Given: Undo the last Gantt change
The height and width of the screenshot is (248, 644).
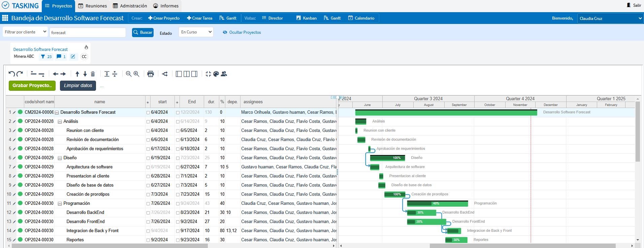Looking at the screenshot, I should click(12, 74).
